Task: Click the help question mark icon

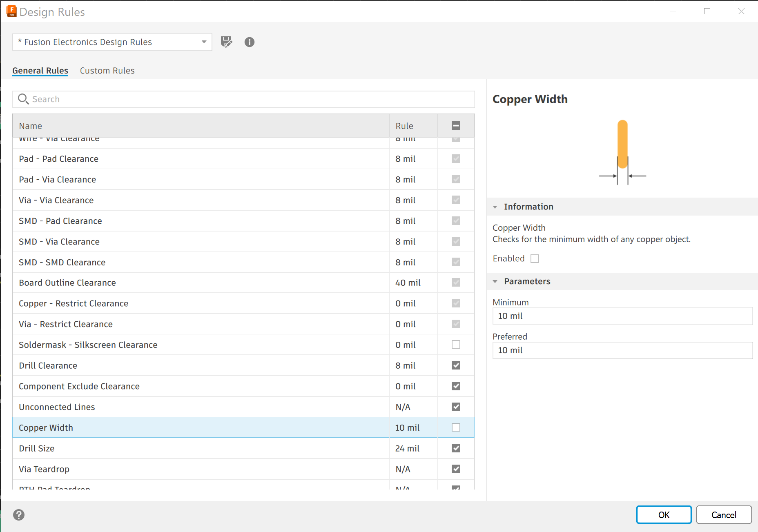Action: [19, 515]
